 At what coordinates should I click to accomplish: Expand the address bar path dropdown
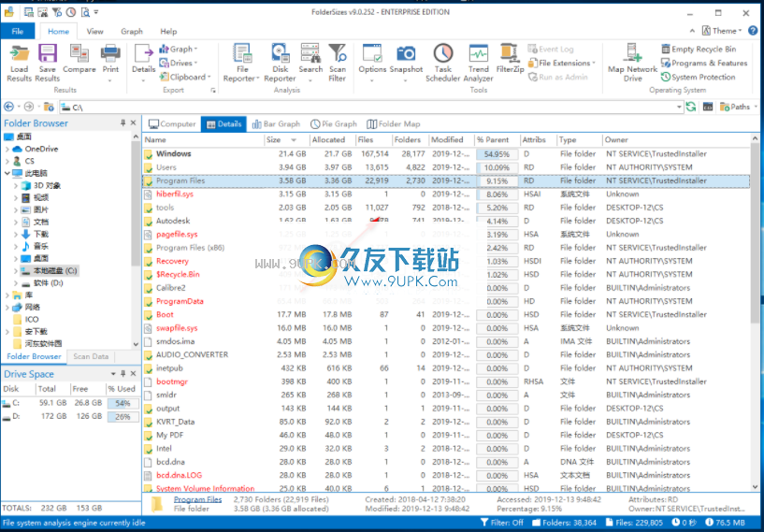[x=679, y=107]
